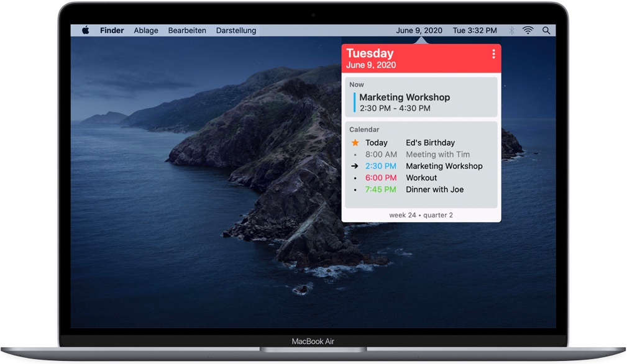Toggle the June 9, 2020 menu bar dropdown
Viewport: 627px width, 364px height.
point(419,30)
